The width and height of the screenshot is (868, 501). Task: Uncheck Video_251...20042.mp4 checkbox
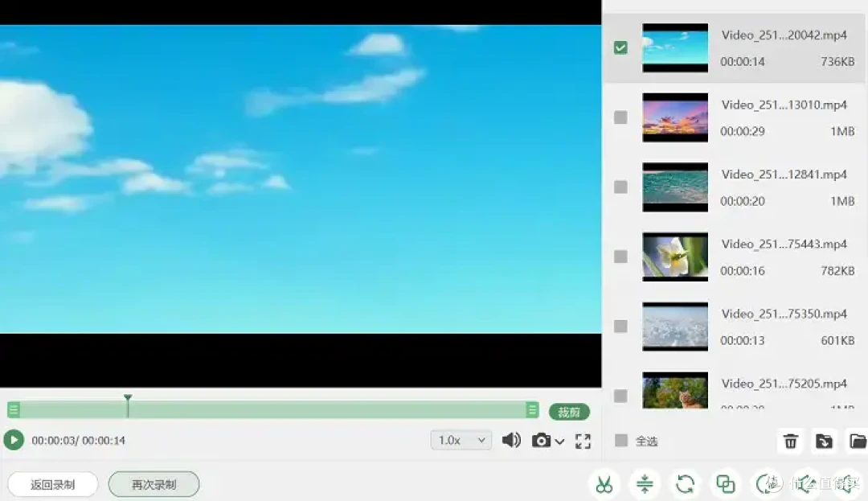620,47
